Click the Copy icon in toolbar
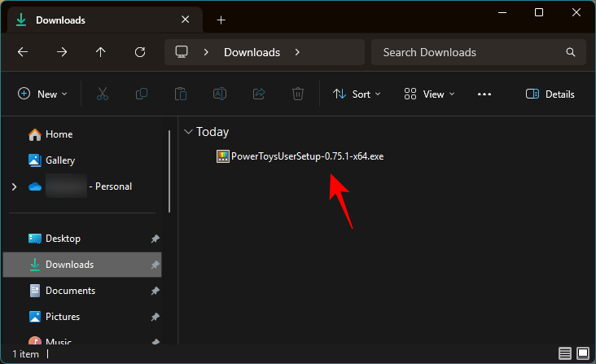596x364 pixels. 142,94
